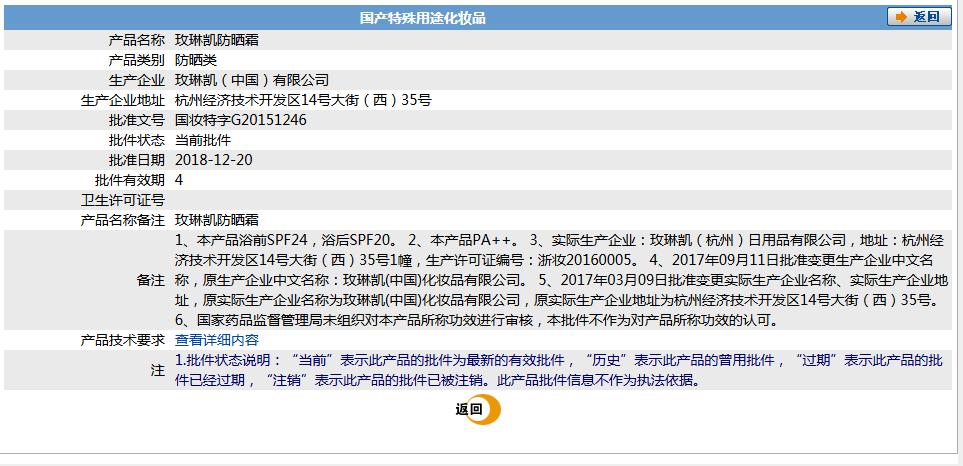
Task: Click the approval date 2018-12-20
Action: (214, 160)
